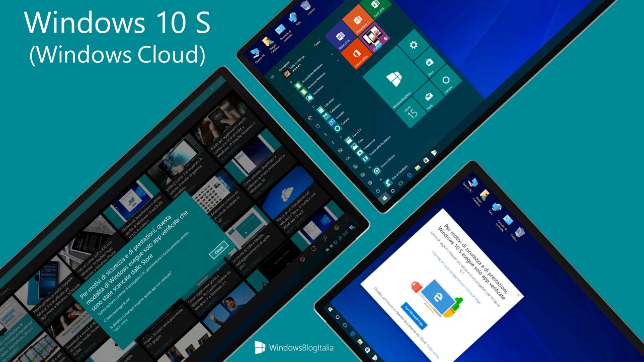Open the Store tile in Start menu
This screenshot has height=362, width=644.
(430, 63)
